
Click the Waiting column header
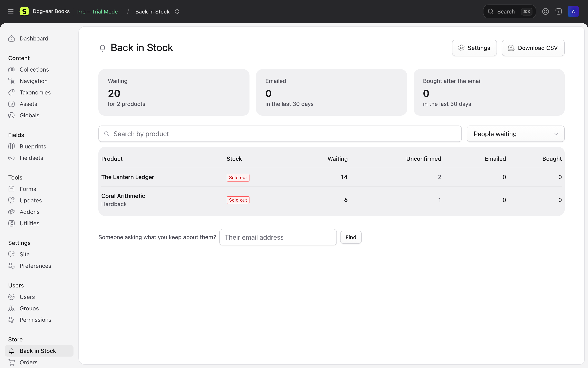(337, 159)
